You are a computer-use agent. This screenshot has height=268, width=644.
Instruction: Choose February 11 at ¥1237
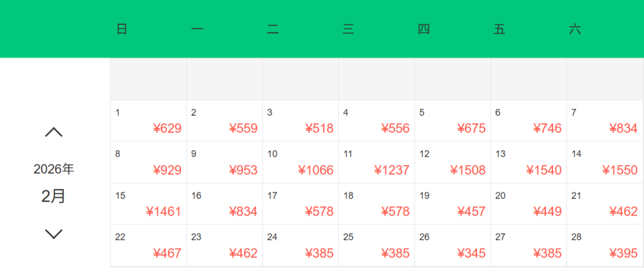(x=376, y=163)
